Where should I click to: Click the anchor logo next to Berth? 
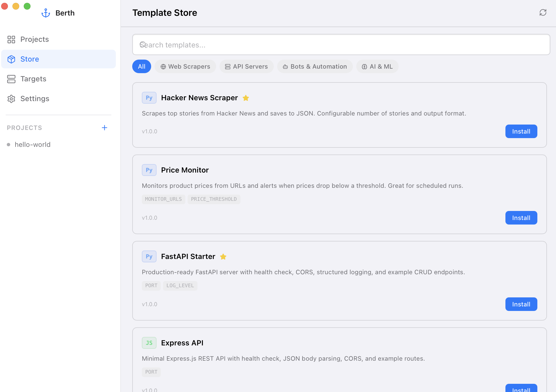(45, 12)
